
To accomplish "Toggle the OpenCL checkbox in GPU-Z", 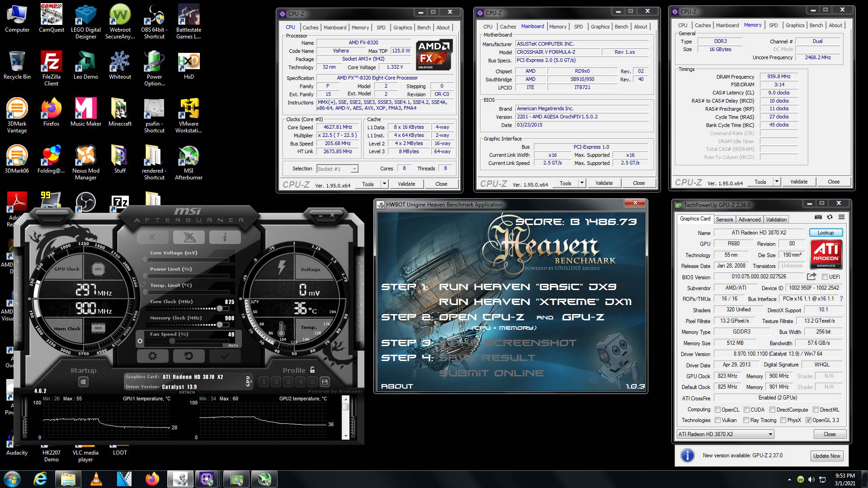I will [717, 410].
